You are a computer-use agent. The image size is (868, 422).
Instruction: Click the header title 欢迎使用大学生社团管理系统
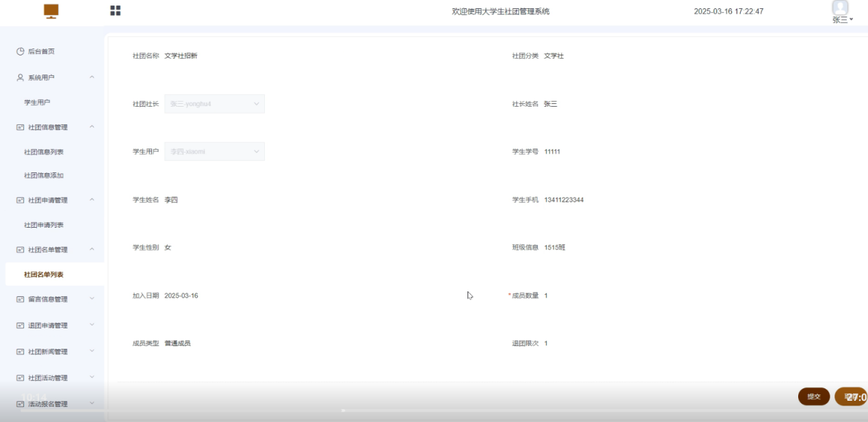pyautogui.click(x=500, y=12)
